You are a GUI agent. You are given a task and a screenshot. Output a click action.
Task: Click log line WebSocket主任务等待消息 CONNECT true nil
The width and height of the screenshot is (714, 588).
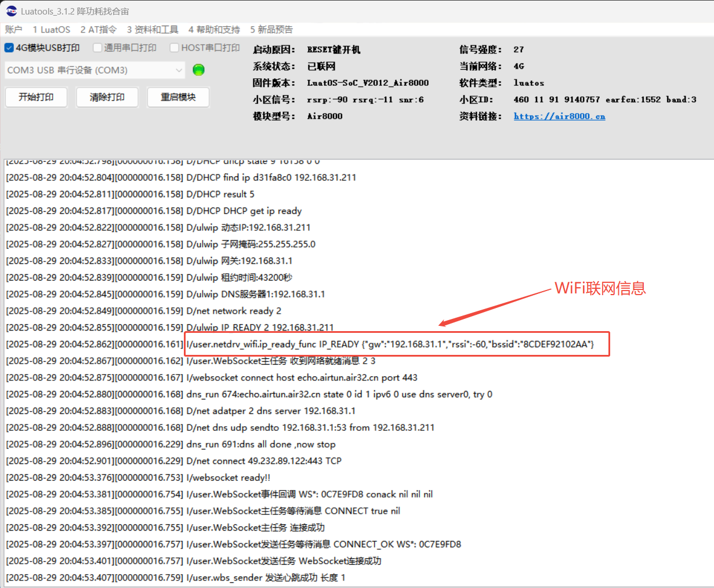pyautogui.click(x=203, y=511)
